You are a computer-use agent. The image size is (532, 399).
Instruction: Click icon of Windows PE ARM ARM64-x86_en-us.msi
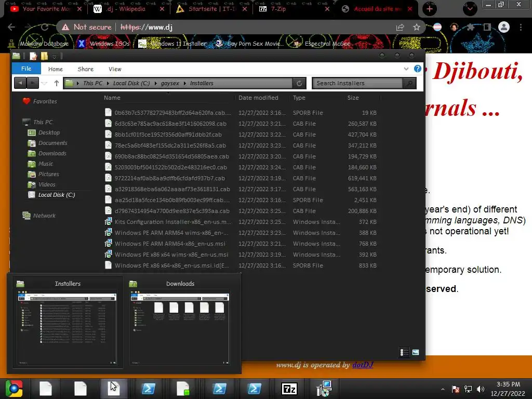click(x=108, y=244)
